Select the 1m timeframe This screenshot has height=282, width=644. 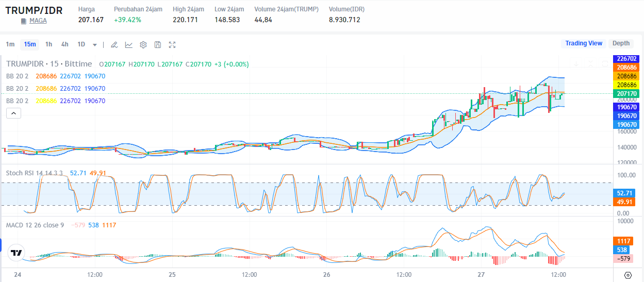(x=10, y=44)
